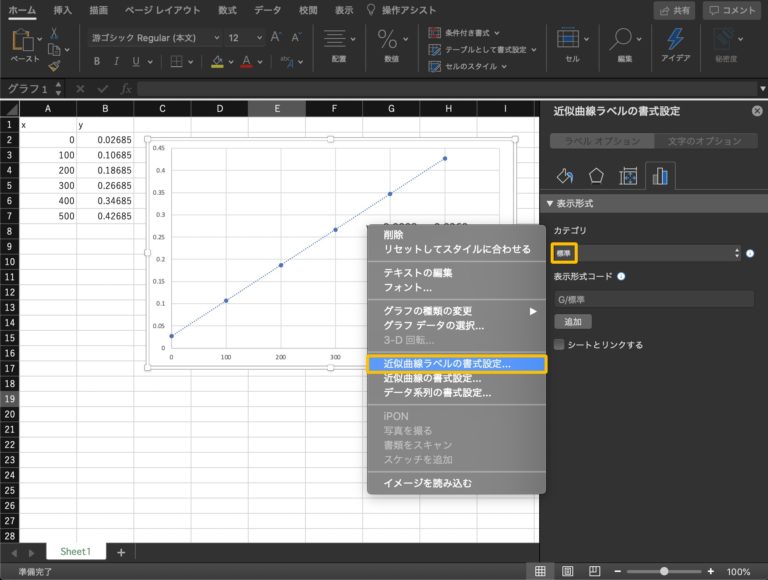
Task: Select Delete (削除) in context menu
Action: click(456, 235)
